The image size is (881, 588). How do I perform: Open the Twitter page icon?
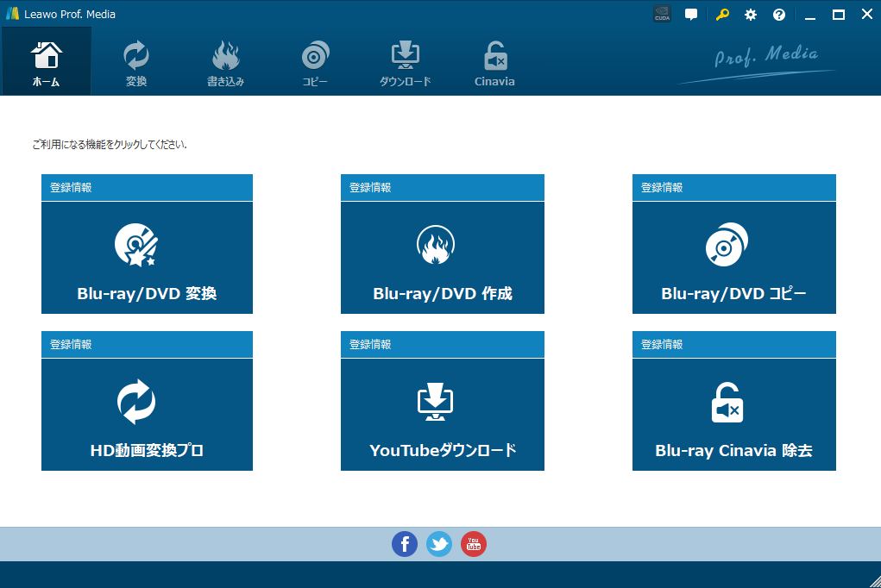point(439,544)
